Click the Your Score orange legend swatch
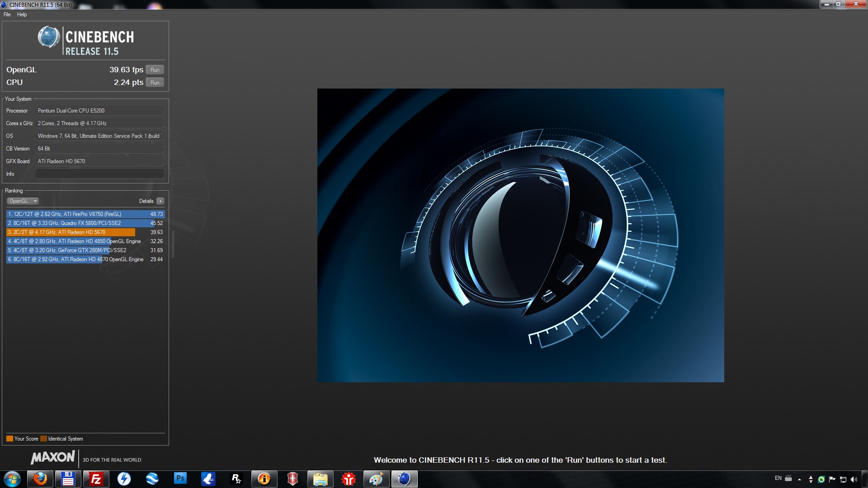Screen dimensions: 868x488 point(9,438)
